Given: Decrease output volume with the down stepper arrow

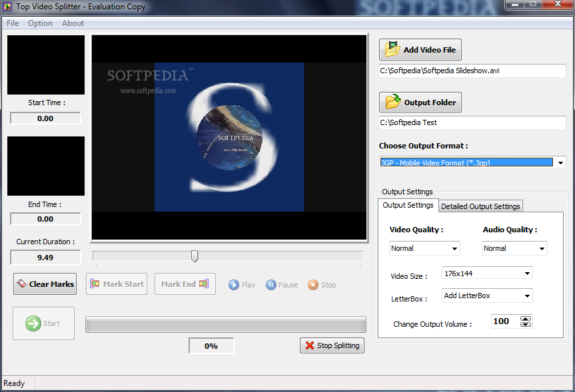Looking at the screenshot, I should coord(526,324).
